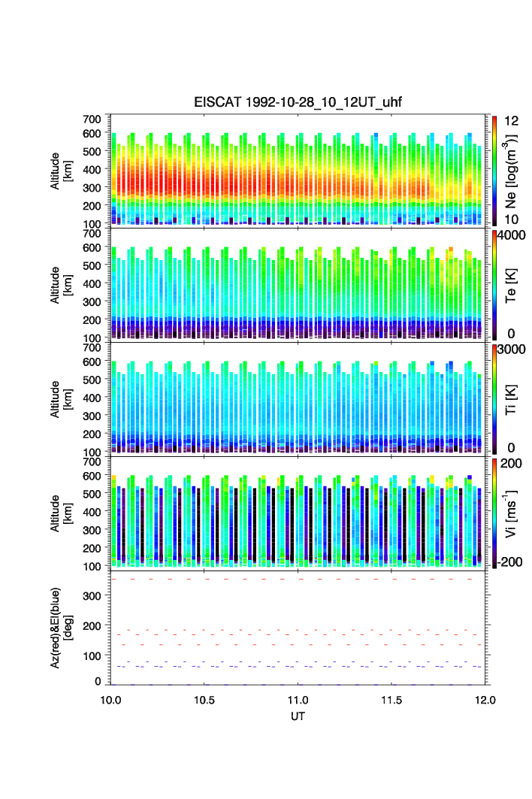
Task: Click the "200" degree tick of Az/El panel
Action: point(92,626)
